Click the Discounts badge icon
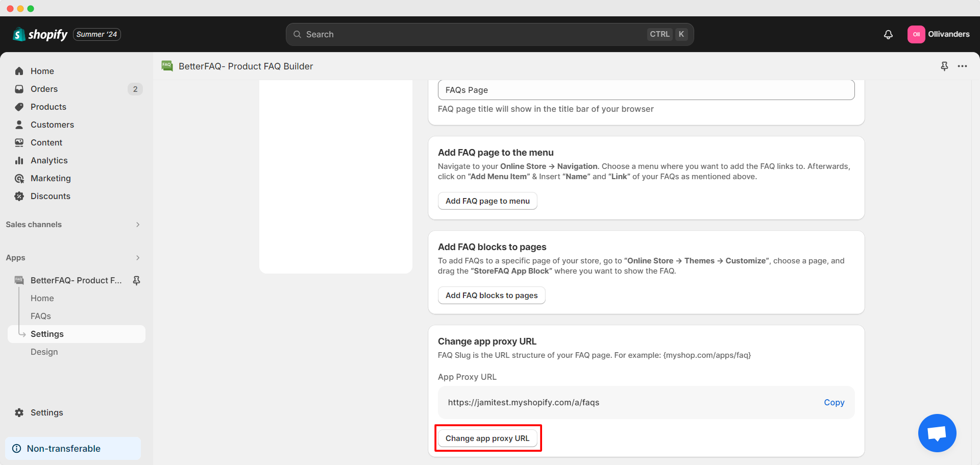This screenshot has height=465, width=980. [19, 196]
